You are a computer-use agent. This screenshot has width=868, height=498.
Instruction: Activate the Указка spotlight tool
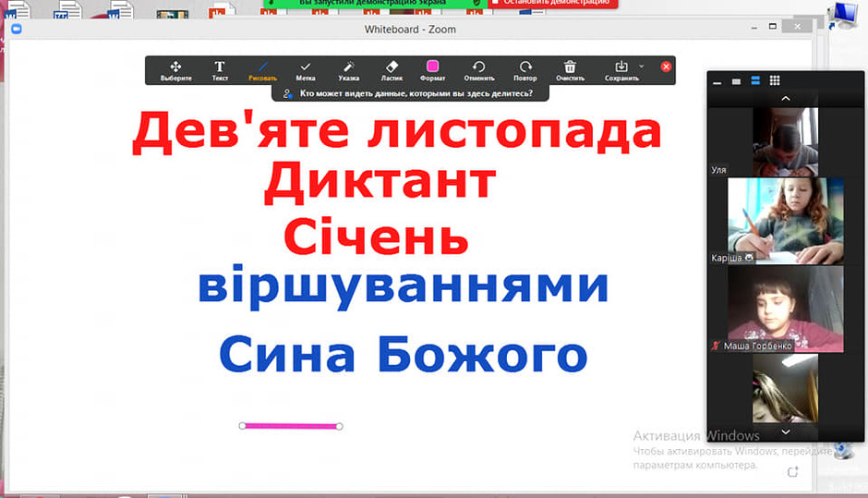[348, 71]
